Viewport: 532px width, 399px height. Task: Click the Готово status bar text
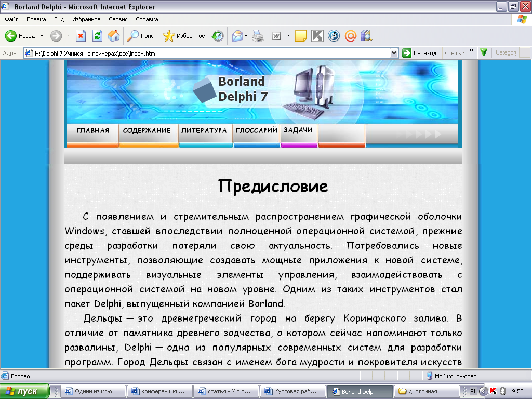(20, 376)
